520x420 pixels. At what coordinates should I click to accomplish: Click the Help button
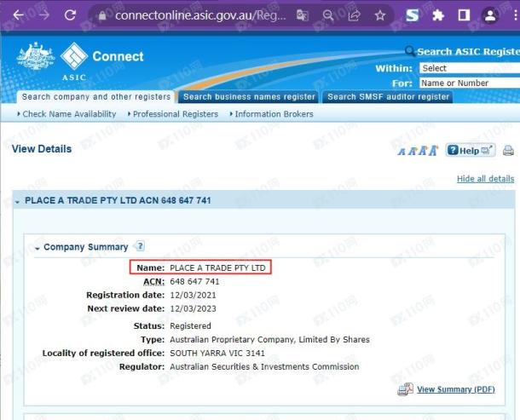(x=471, y=151)
